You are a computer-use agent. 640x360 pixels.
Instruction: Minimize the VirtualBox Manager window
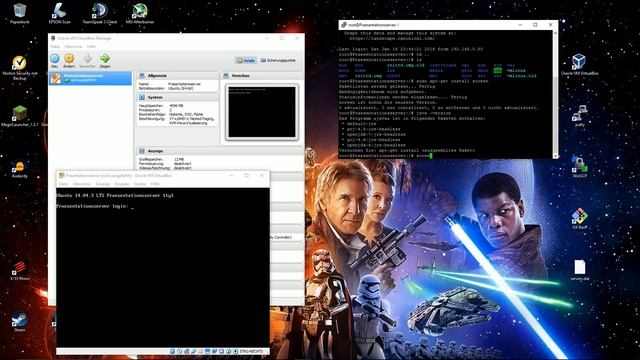266,38
